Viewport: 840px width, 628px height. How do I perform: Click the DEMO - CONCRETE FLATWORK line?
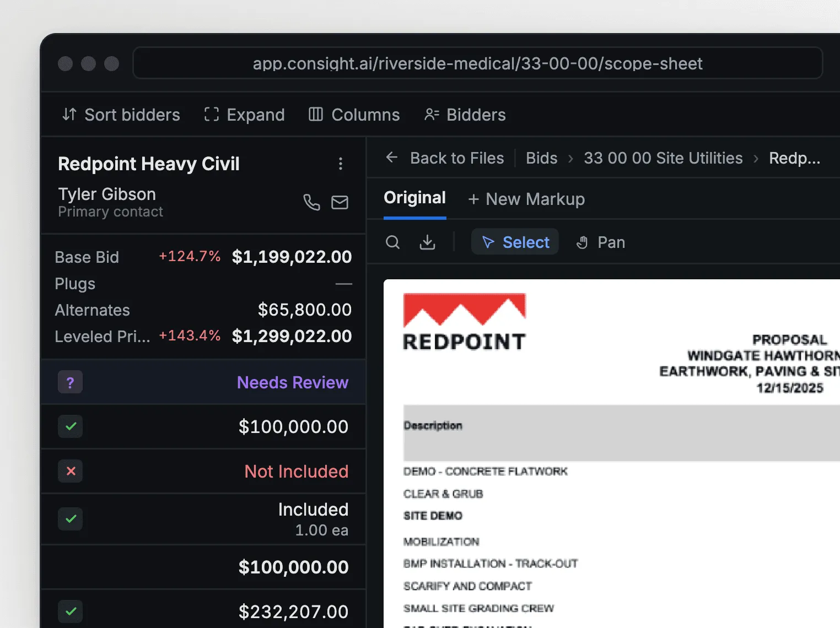tap(485, 472)
